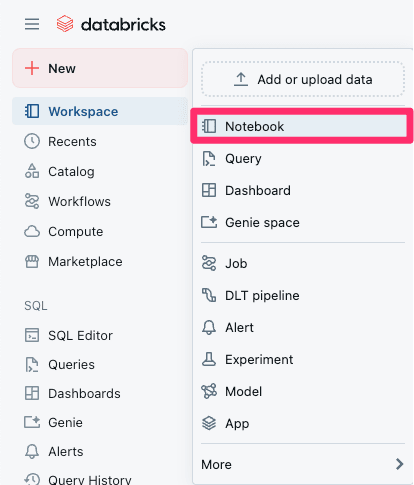Viewport: 414px width, 485px height.
Task: Open the hamburger navigation menu
Action: pyautogui.click(x=32, y=24)
